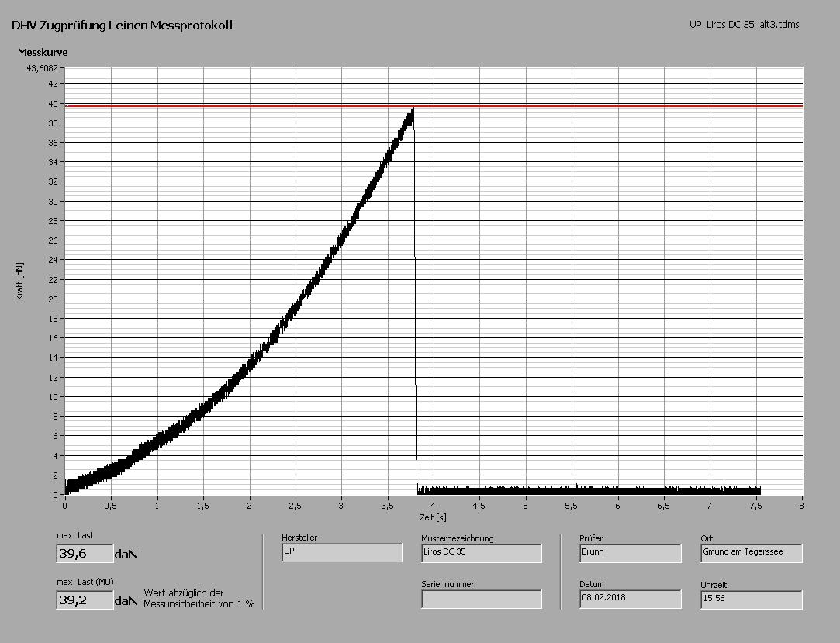Click the daN unit beside 39,6
The height and width of the screenshot is (643, 840).
126,555
